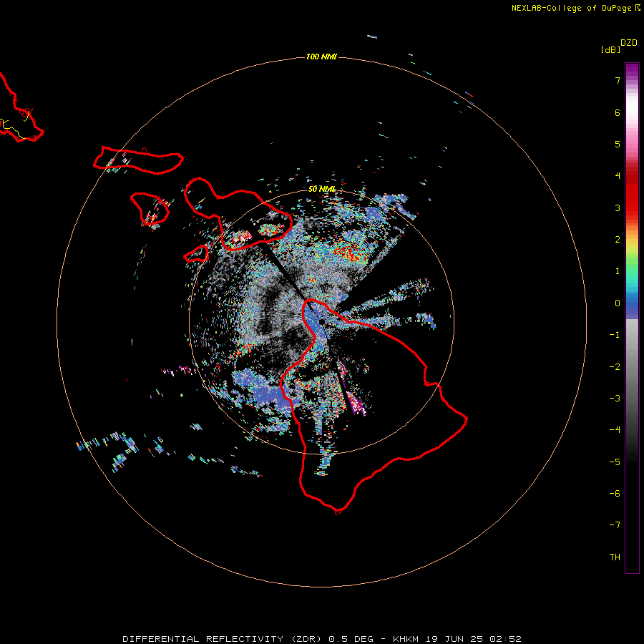Click the DZD color scale title

[x=629, y=43]
